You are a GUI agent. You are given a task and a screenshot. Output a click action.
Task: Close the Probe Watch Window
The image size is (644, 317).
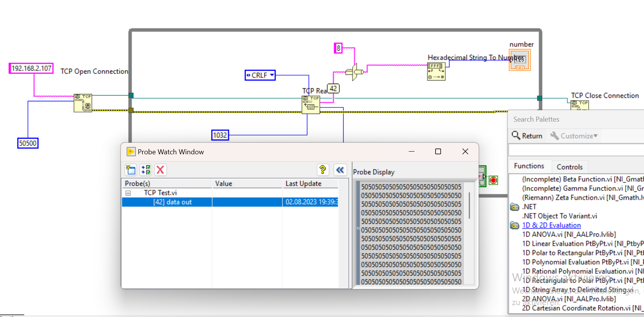tap(465, 152)
